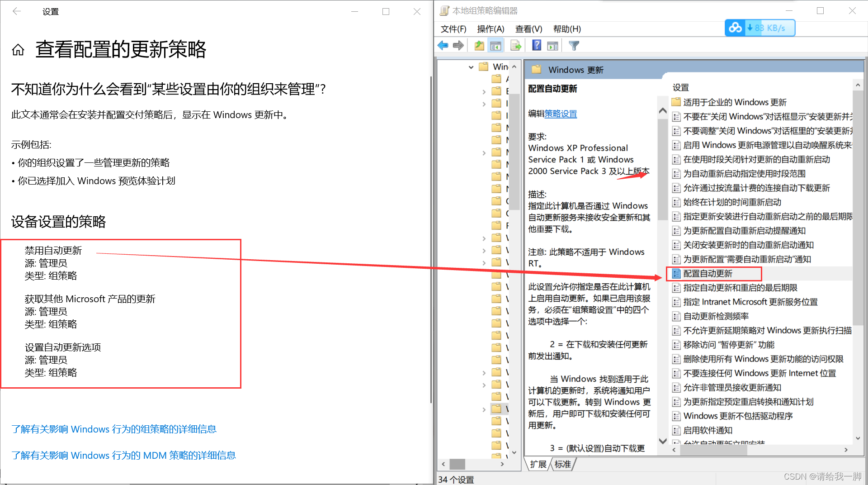Image resolution: width=868 pixels, height=485 pixels.
Task: Select 不要连接任何 Windows 更新 Internet 位置
Action: 759,373
